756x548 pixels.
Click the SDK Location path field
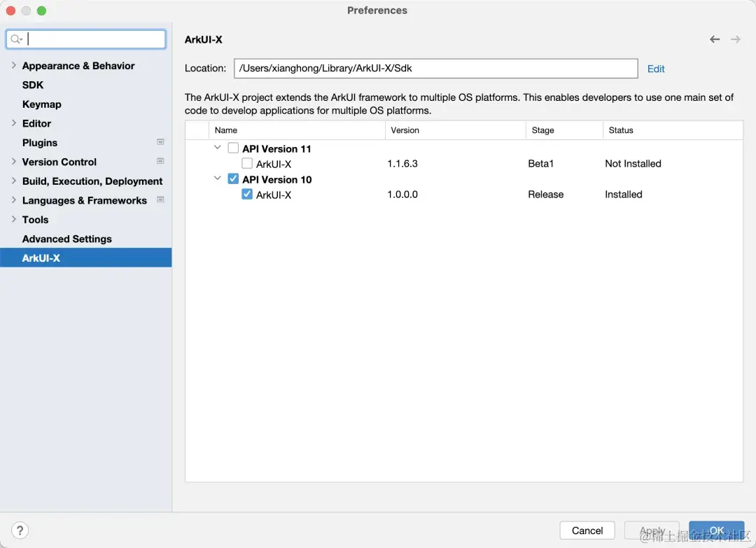(436, 69)
